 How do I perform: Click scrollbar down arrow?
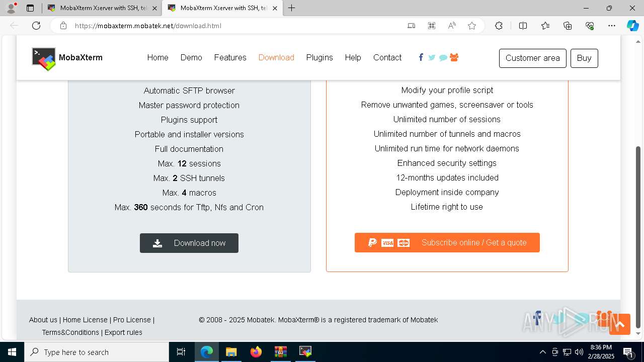639,333
